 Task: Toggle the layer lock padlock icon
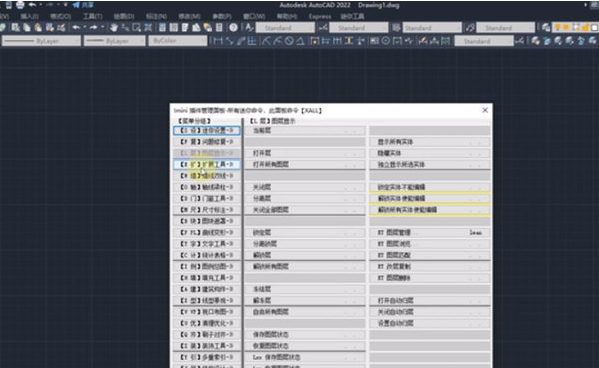point(585,28)
